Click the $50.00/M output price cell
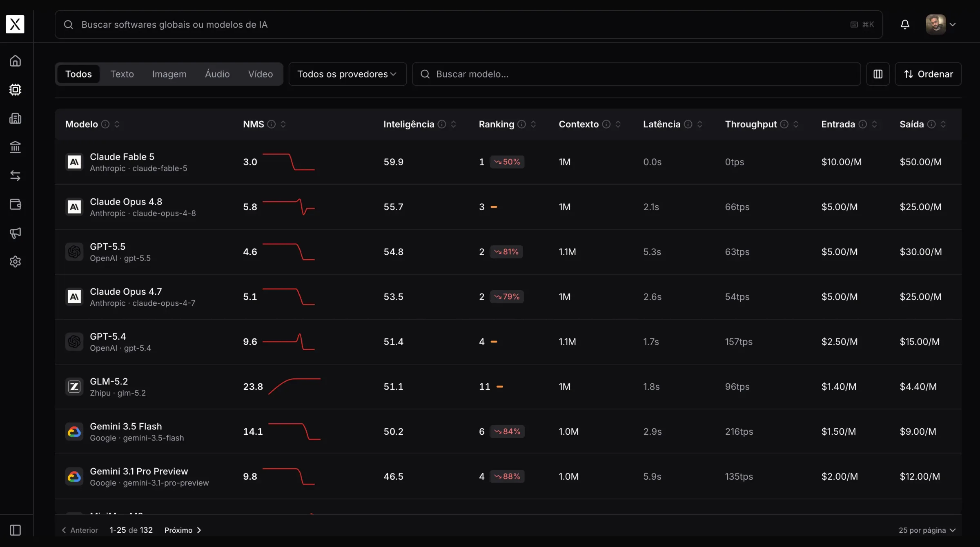980x547 pixels. coord(921,162)
